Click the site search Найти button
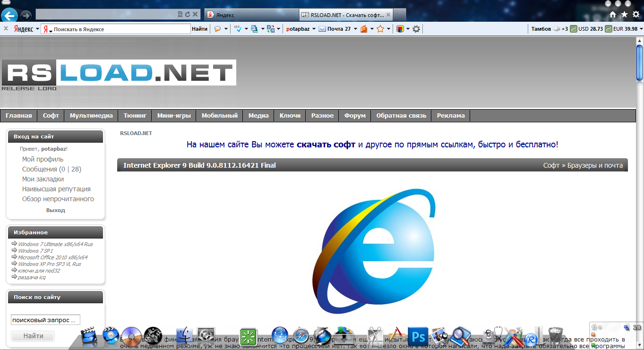 (x=33, y=336)
